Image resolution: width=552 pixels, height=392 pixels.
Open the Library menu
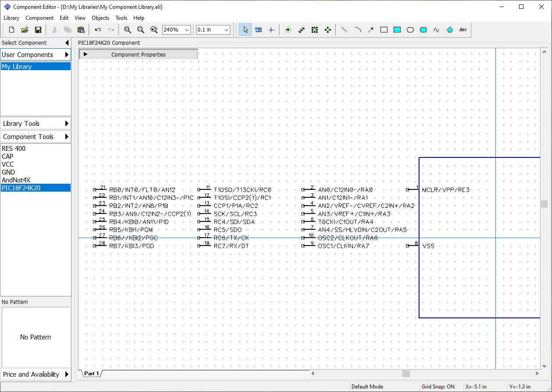pyautogui.click(x=11, y=18)
